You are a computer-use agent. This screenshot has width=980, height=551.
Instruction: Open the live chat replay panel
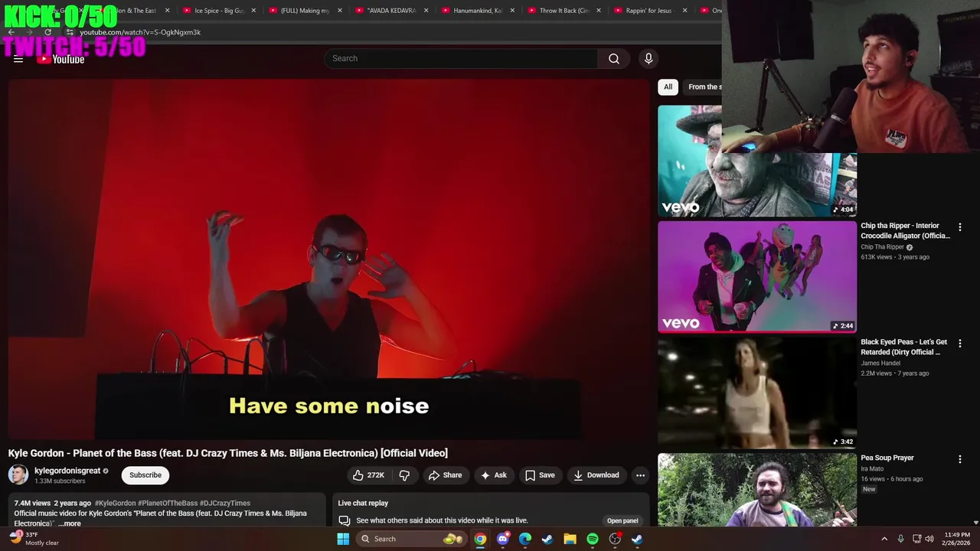[622, 520]
